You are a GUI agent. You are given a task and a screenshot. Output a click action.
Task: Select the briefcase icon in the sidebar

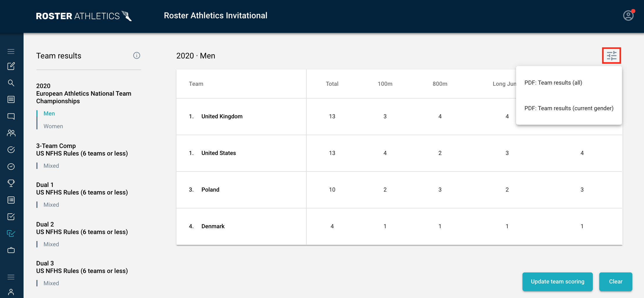[x=11, y=250]
